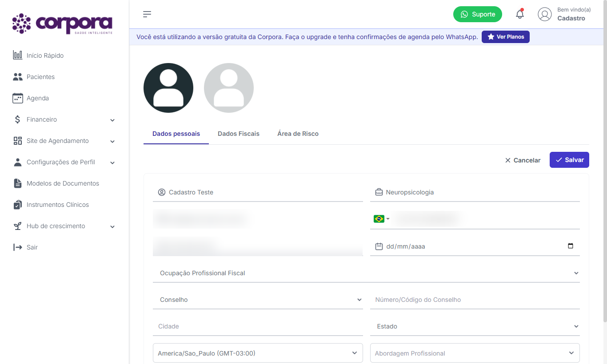
Task: Switch to the Área de Risco tab
Action: tap(298, 134)
